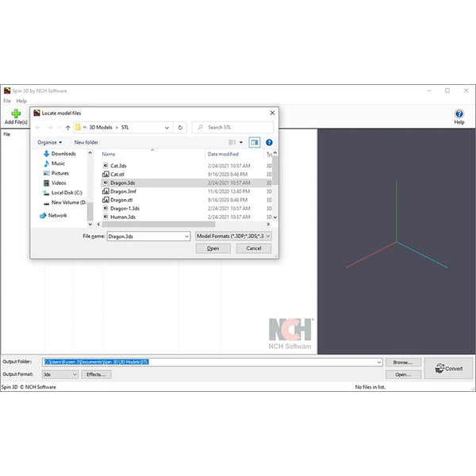Click New folder in the dialog
This screenshot has width=476, height=476.
click(x=86, y=142)
